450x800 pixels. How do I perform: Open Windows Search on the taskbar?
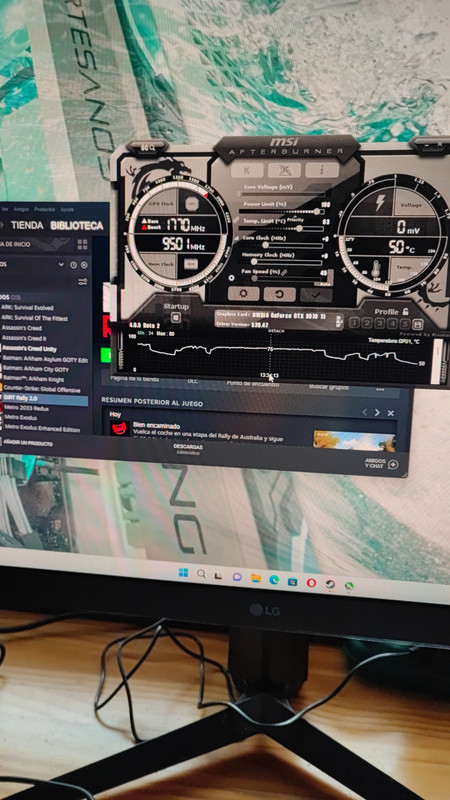201,574
